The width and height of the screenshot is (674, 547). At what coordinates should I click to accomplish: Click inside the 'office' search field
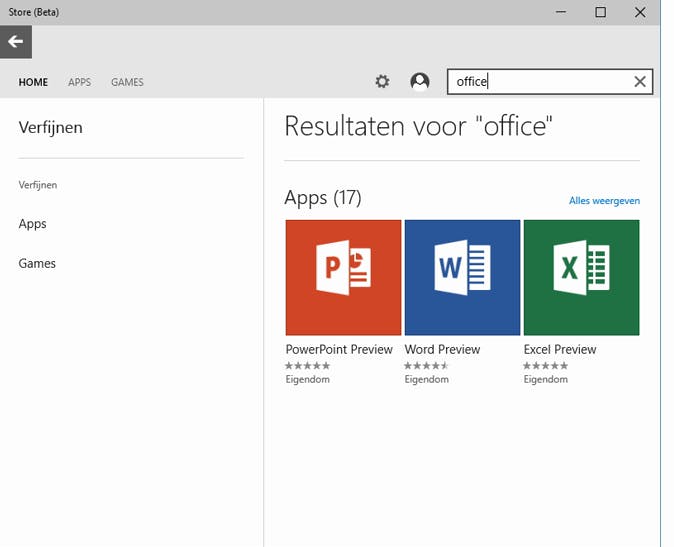coord(540,82)
